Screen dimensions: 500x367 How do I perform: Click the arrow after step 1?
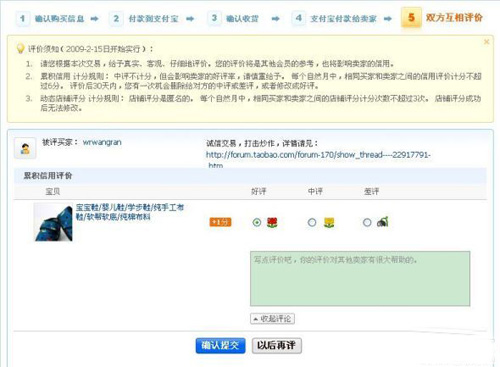point(95,19)
